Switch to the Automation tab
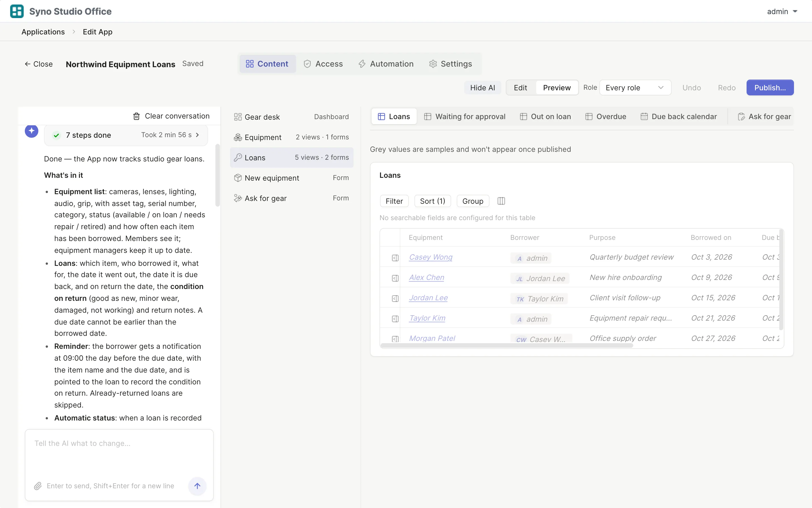This screenshot has height=508, width=812. point(386,64)
